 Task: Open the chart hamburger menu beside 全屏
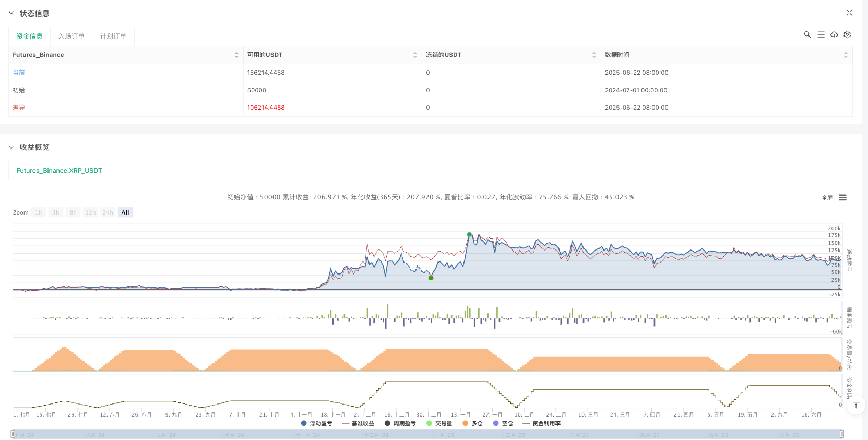842,198
